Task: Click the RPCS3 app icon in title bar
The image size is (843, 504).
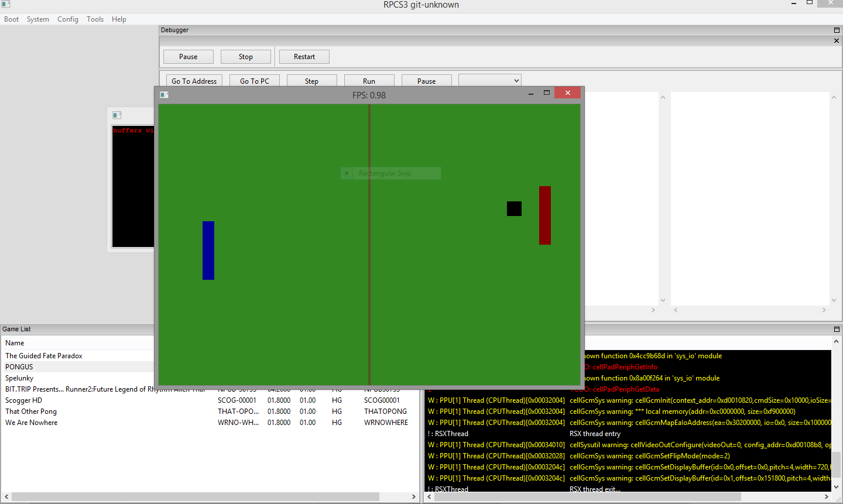Action: click(5, 4)
